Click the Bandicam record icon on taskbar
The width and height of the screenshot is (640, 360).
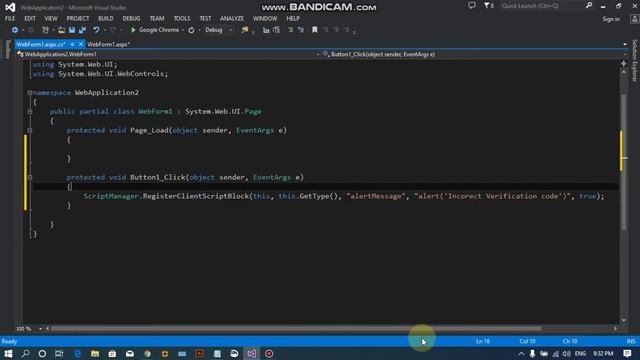coord(269,353)
